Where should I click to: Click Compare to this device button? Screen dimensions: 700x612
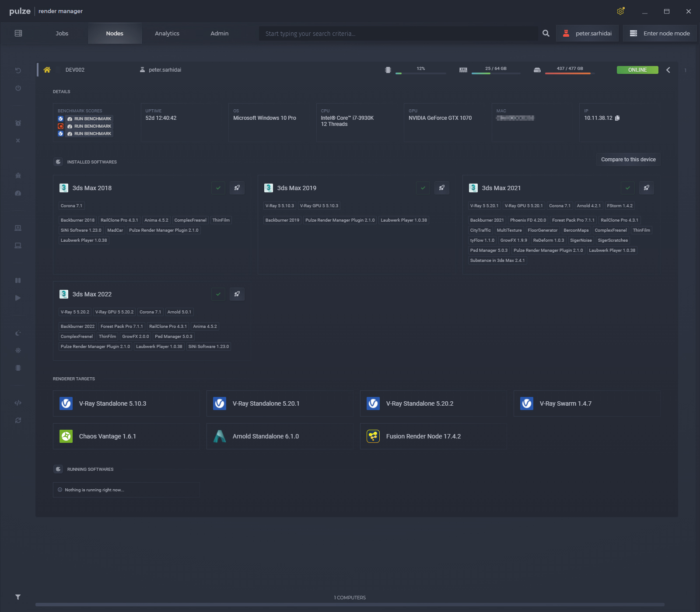628,160
